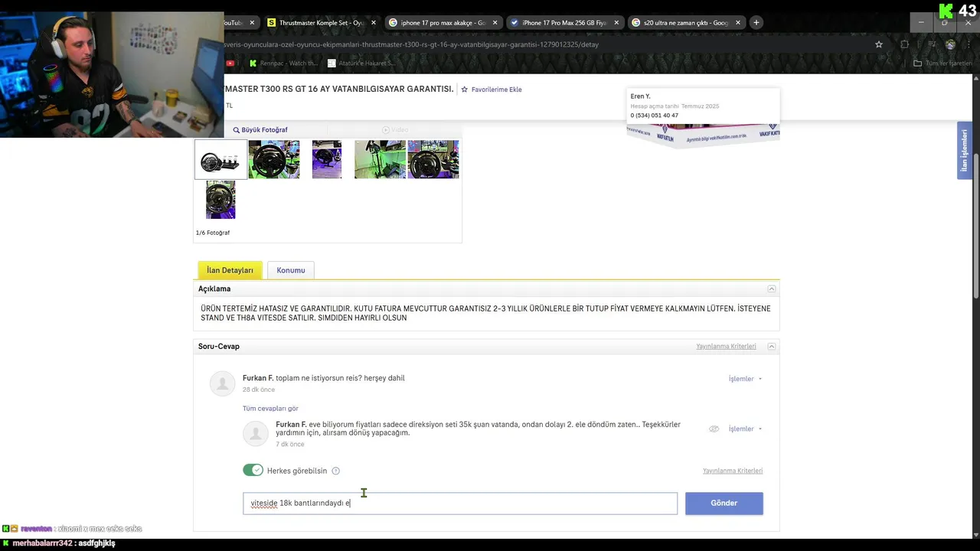Click the star icon beside Favorilerime Ekle
This screenshot has height=551, width=980.
pos(464,90)
